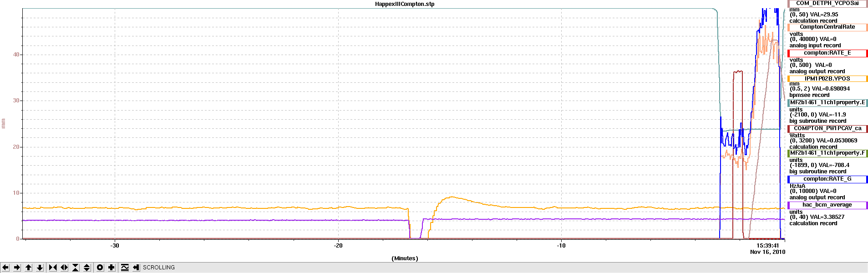Select the COMPTON_PW1PCAV_ca legend entry
Image resolution: width=868 pixels, height=273 pixels.
pos(827,129)
